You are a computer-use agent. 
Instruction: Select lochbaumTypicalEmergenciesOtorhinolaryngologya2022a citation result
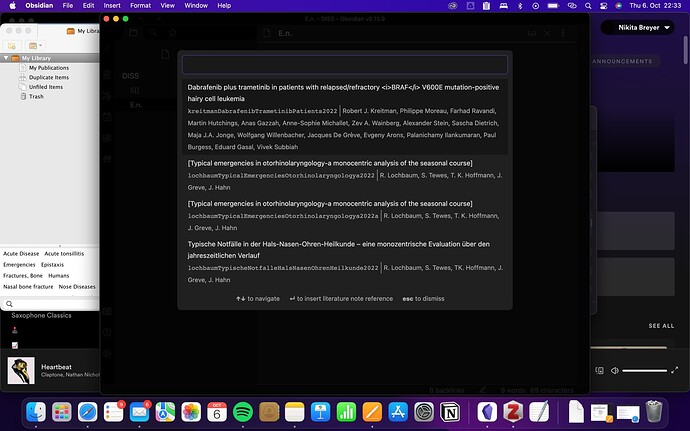point(345,216)
